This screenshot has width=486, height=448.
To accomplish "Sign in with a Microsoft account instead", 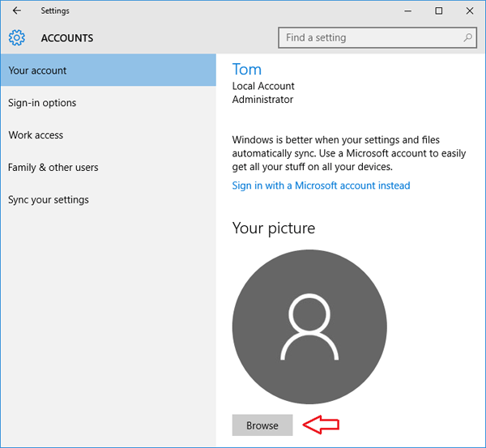I will pyautogui.click(x=321, y=186).
